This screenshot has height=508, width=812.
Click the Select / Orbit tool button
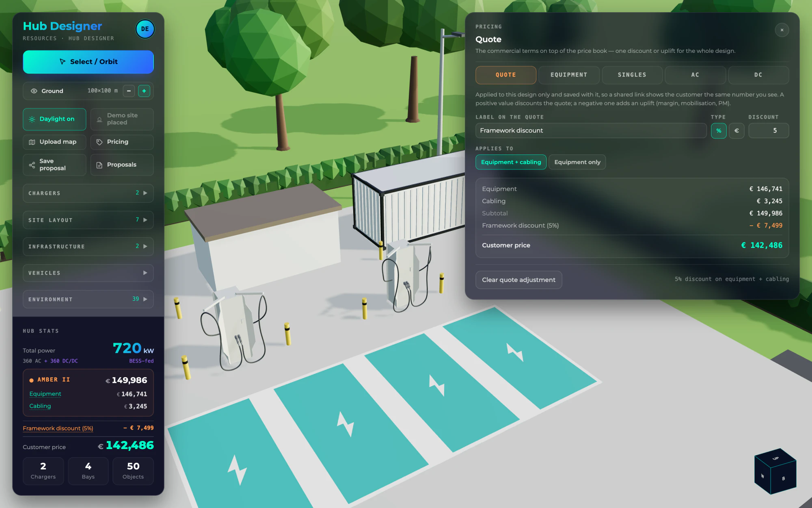tap(88, 62)
